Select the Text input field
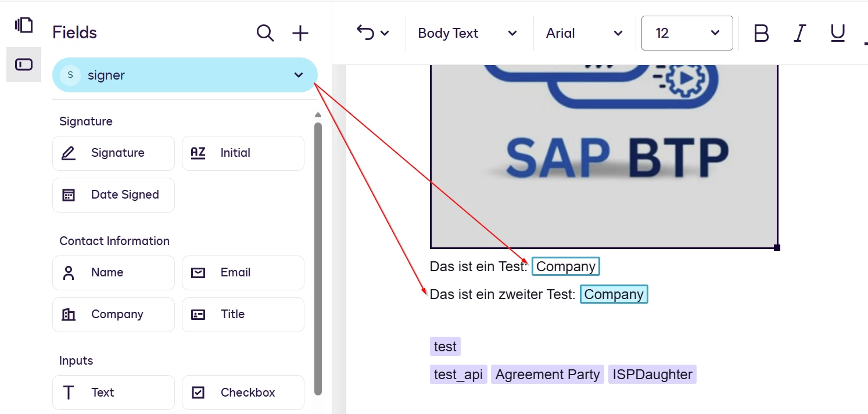 (x=113, y=393)
